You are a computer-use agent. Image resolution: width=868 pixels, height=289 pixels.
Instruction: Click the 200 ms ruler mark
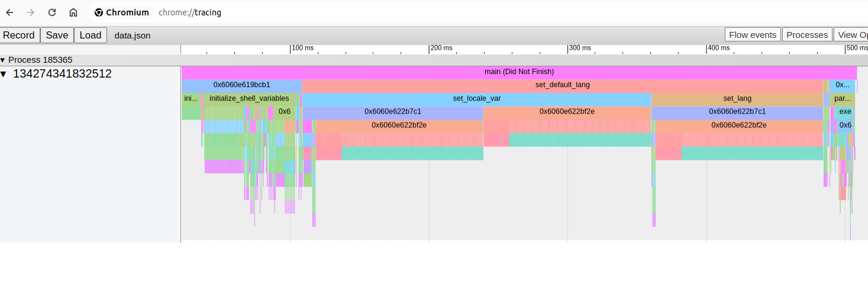coord(441,48)
